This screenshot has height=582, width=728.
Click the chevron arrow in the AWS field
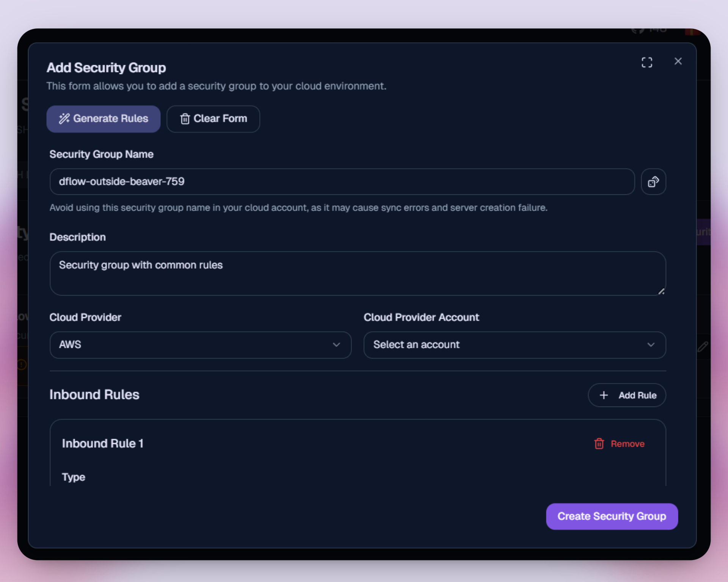(336, 345)
